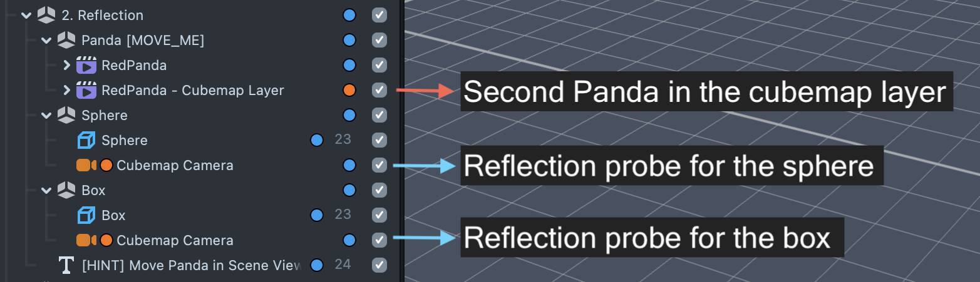
Task: Expand the RedPanda node
Action: point(66,65)
